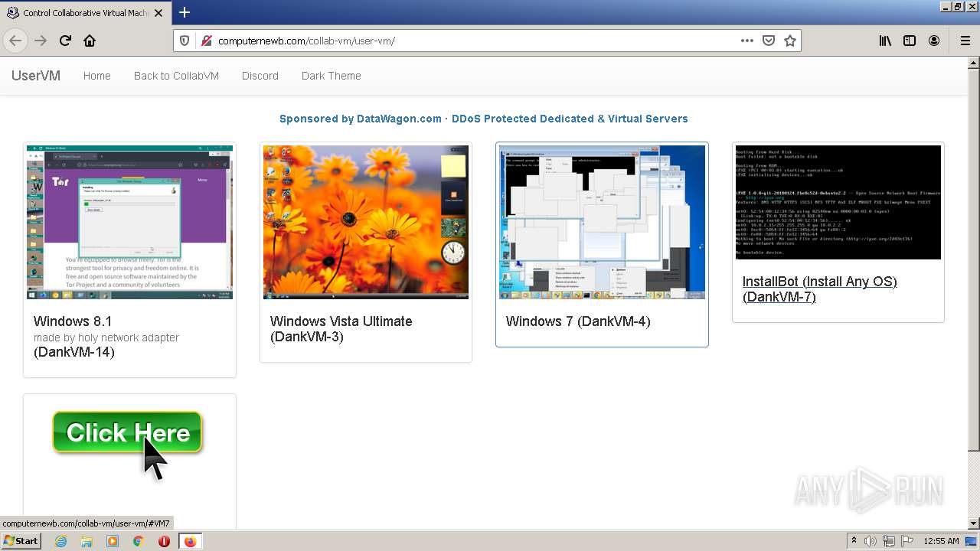The height and width of the screenshot is (551, 980).
Task: Open the Windows 8.1 VM screenshot
Action: 129,222
